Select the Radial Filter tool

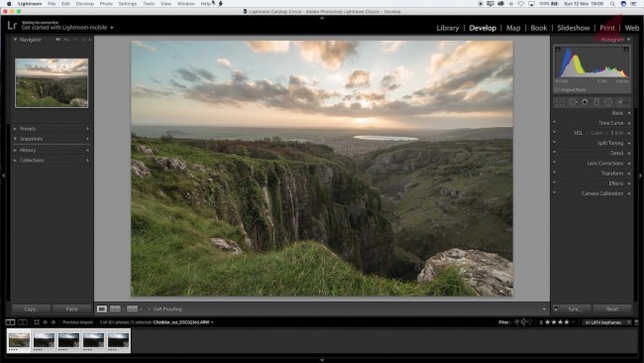coord(608,102)
